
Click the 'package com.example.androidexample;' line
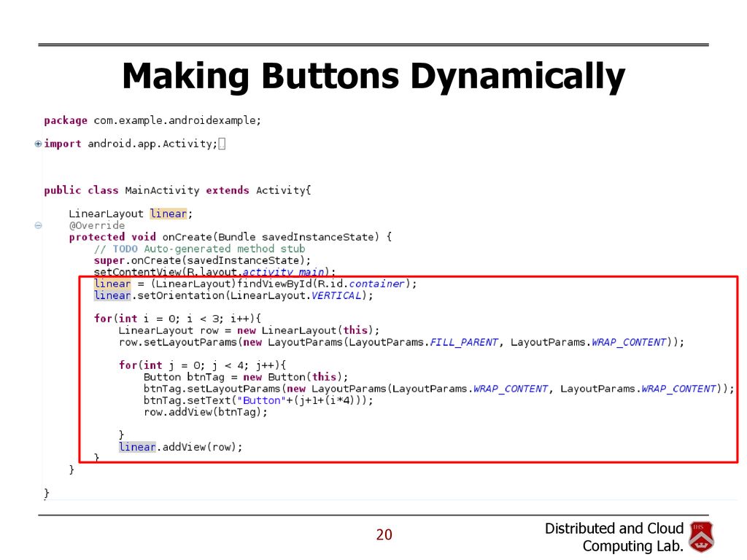pos(152,120)
